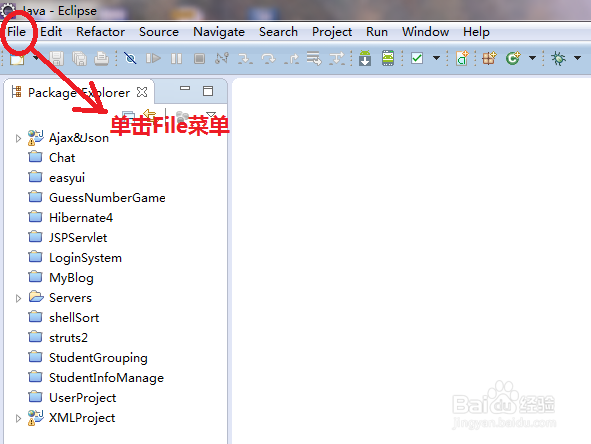591x444 pixels.
Task: Open the Help menu
Action: (x=476, y=32)
